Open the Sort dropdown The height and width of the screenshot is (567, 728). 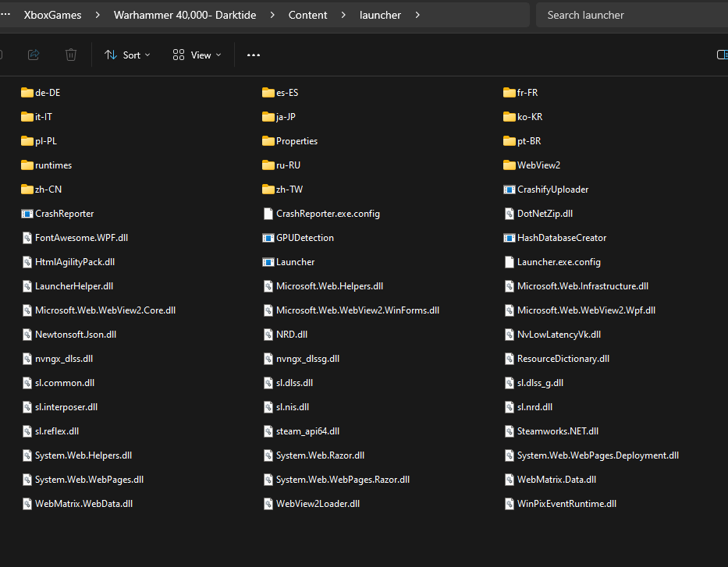pos(128,55)
